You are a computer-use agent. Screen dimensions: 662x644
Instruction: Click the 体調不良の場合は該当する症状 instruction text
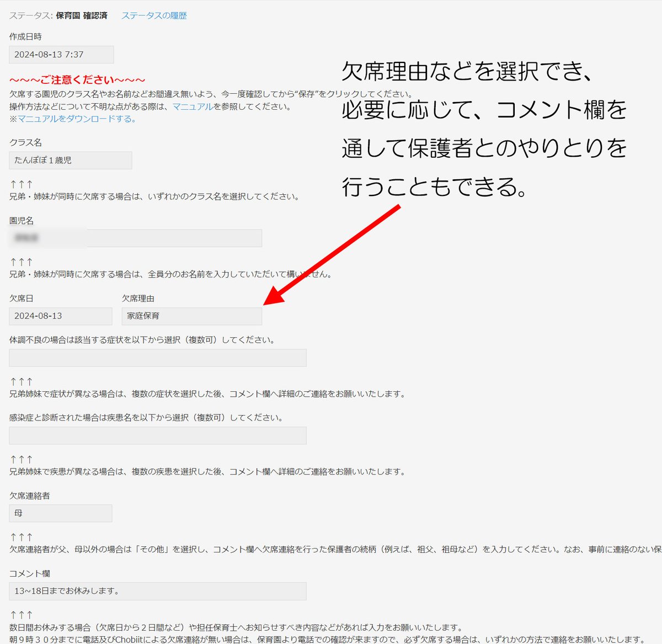[x=143, y=340]
